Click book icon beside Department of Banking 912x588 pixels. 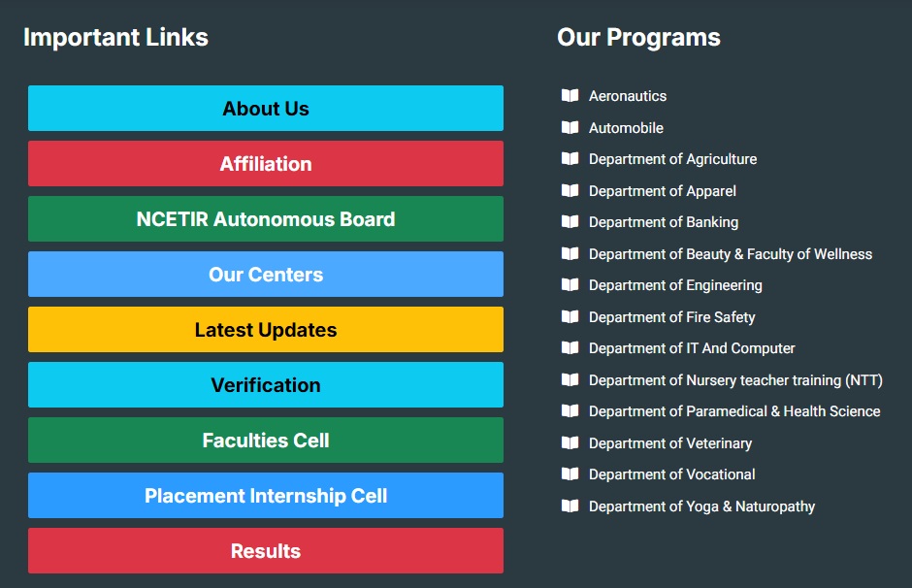[x=570, y=221]
